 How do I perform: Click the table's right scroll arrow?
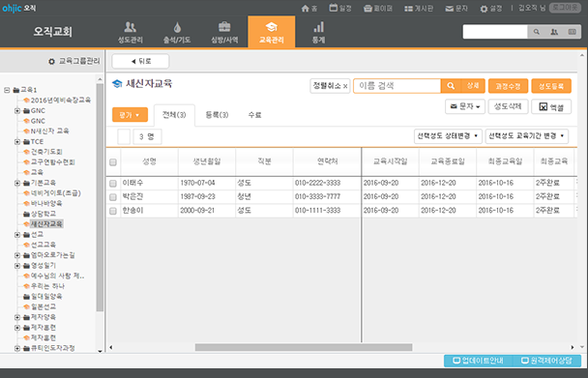573,348
